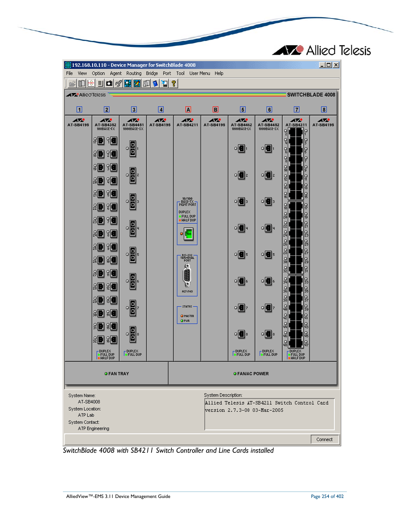
Task: Click the camera snapshot toolbar icon
Action: [109, 84]
